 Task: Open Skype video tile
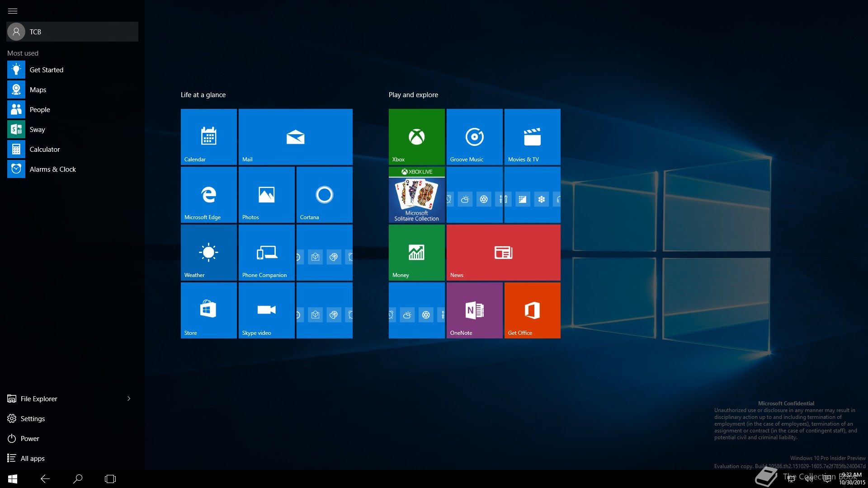[x=266, y=310]
